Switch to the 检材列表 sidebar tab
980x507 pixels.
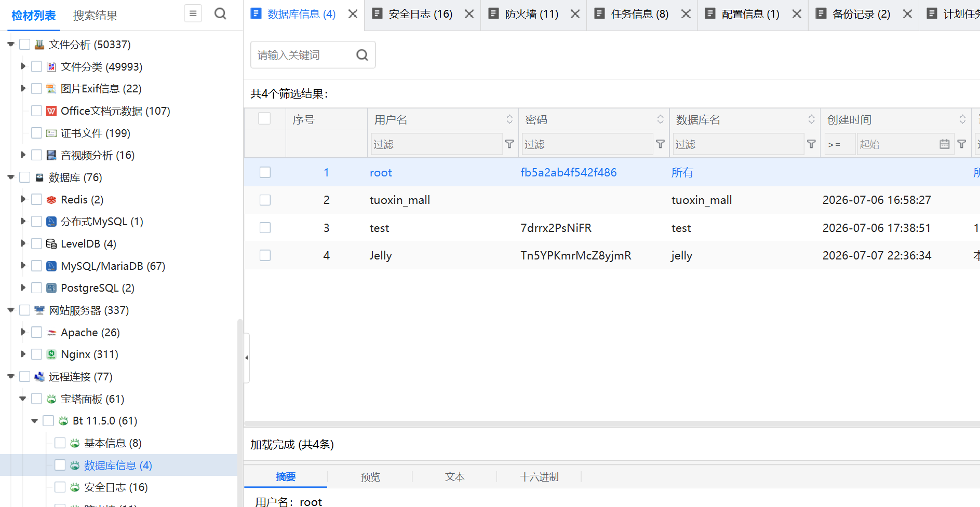(34, 16)
